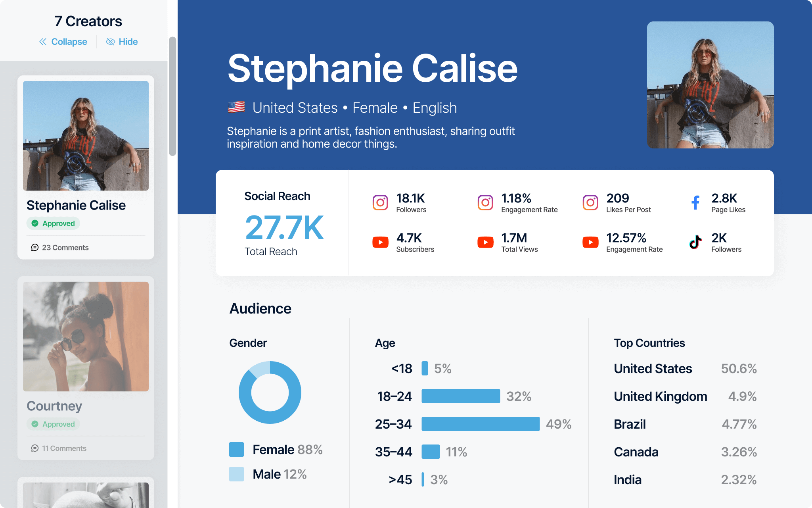Click the Male legend color swatch

(x=237, y=474)
